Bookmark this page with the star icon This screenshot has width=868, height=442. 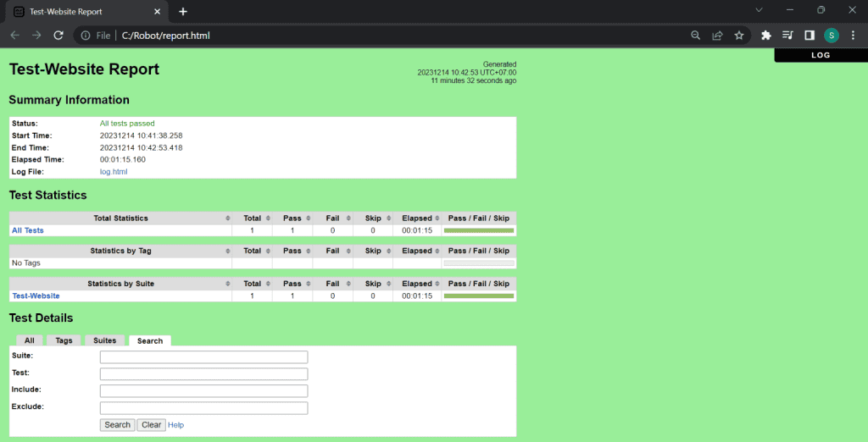click(x=739, y=36)
